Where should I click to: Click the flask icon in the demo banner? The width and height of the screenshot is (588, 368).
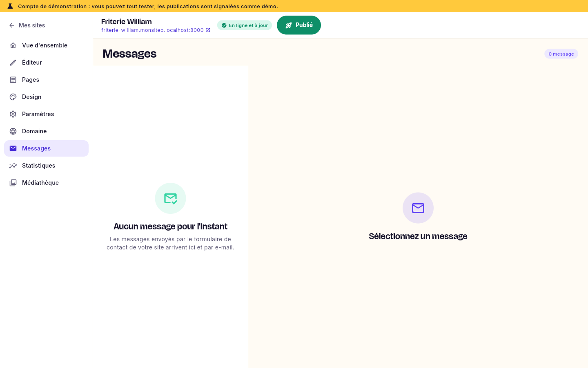pos(10,6)
